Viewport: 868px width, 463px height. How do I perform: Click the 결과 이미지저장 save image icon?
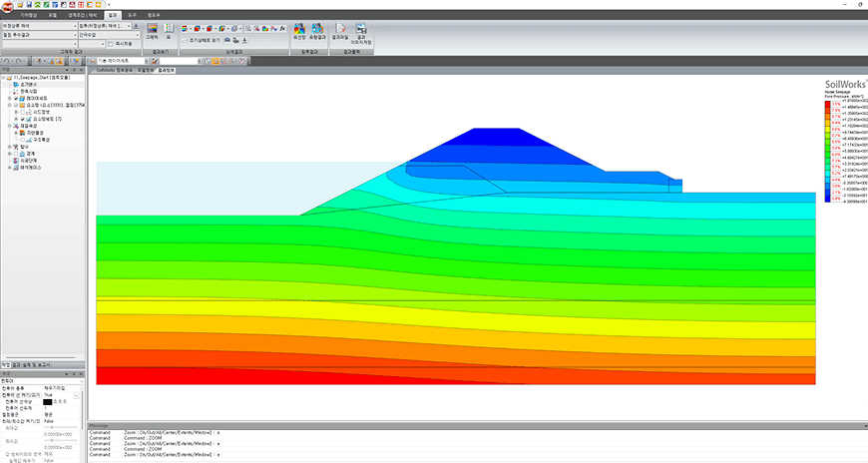tap(361, 34)
